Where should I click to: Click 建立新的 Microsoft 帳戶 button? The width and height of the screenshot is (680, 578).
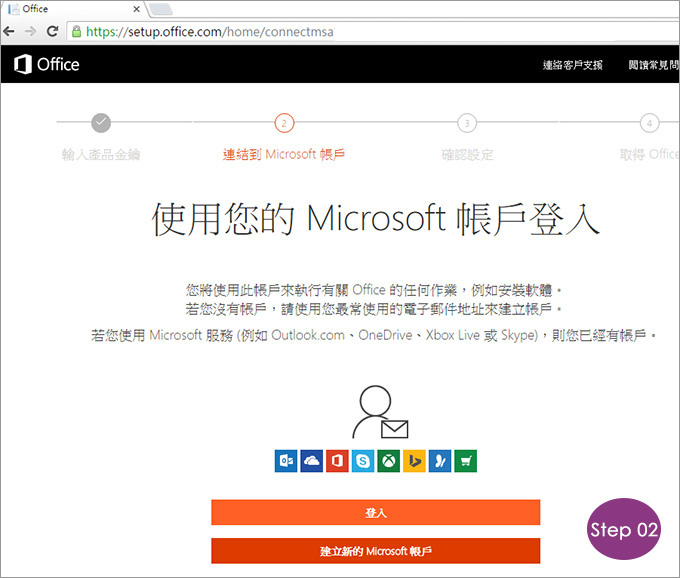(x=376, y=551)
